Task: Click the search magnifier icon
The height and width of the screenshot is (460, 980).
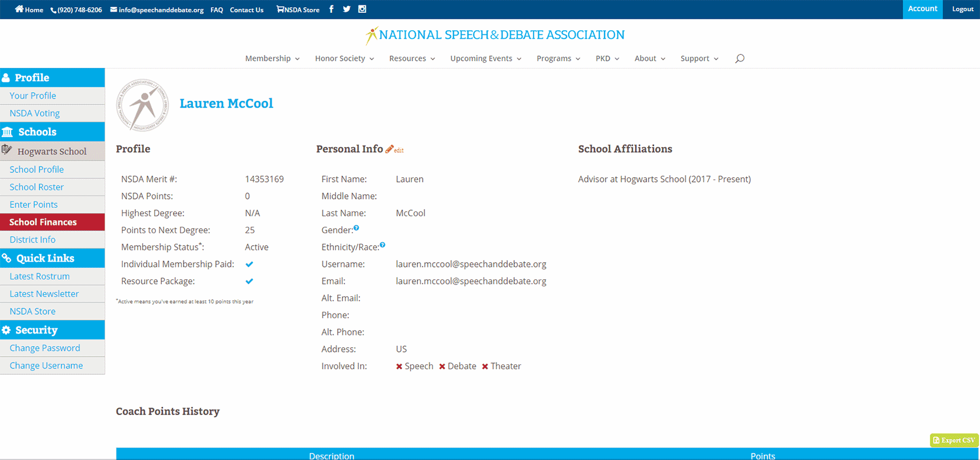Action: (x=740, y=58)
